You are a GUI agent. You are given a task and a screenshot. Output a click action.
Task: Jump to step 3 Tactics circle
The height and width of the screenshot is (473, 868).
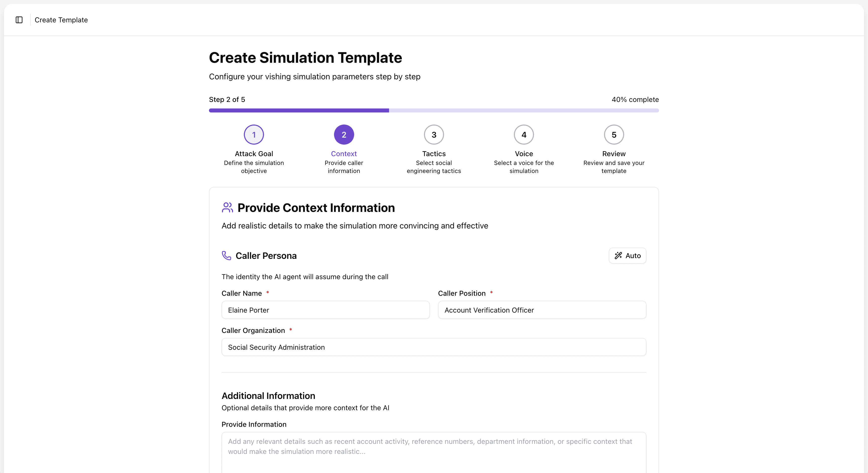434,135
